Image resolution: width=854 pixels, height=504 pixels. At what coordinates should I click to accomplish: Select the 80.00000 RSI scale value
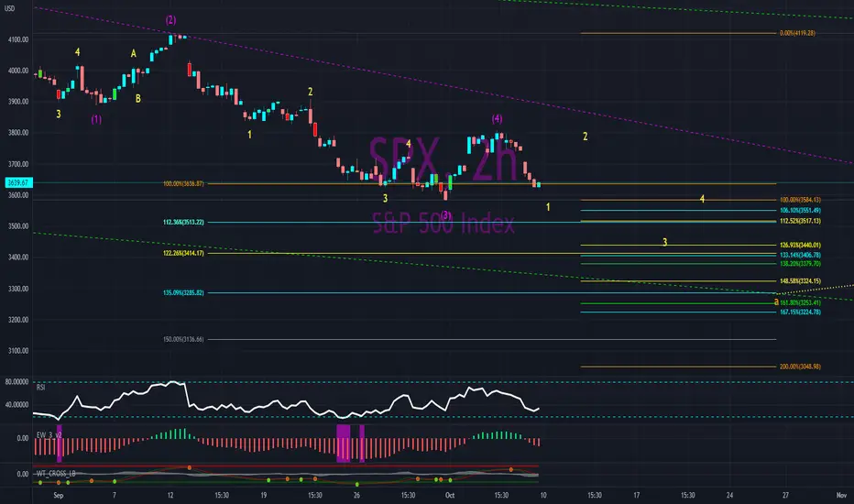pyautogui.click(x=16, y=382)
